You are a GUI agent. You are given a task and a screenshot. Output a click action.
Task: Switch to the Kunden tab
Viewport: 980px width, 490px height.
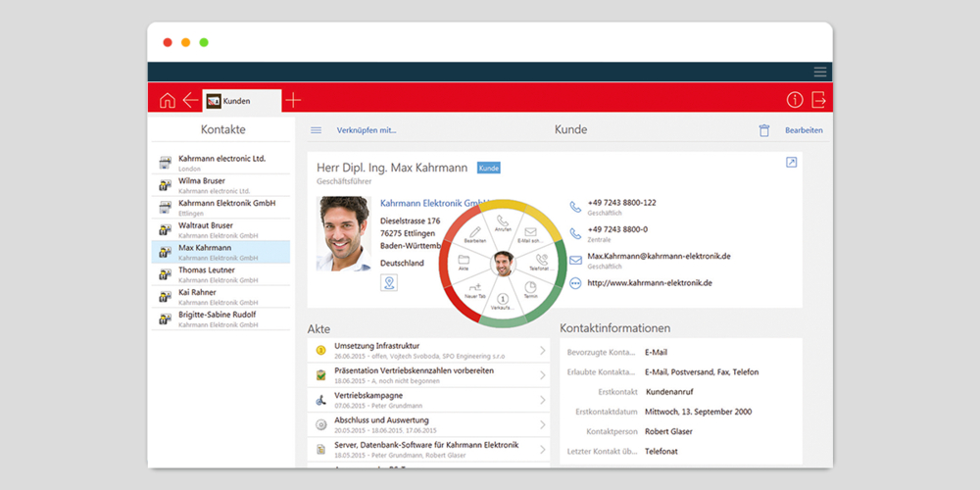pos(242,101)
